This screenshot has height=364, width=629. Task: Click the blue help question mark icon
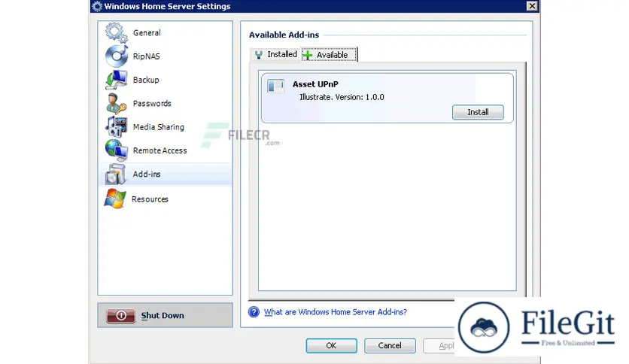254,312
